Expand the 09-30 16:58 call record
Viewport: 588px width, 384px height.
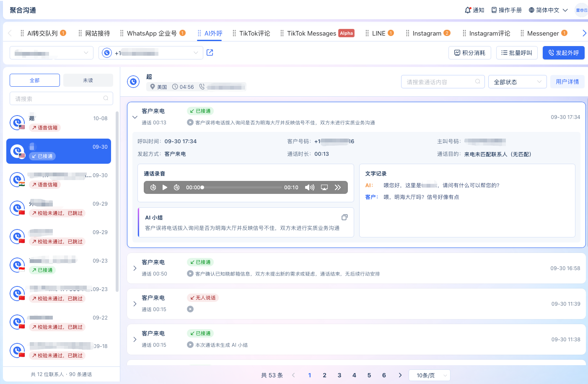[x=135, y=268]
